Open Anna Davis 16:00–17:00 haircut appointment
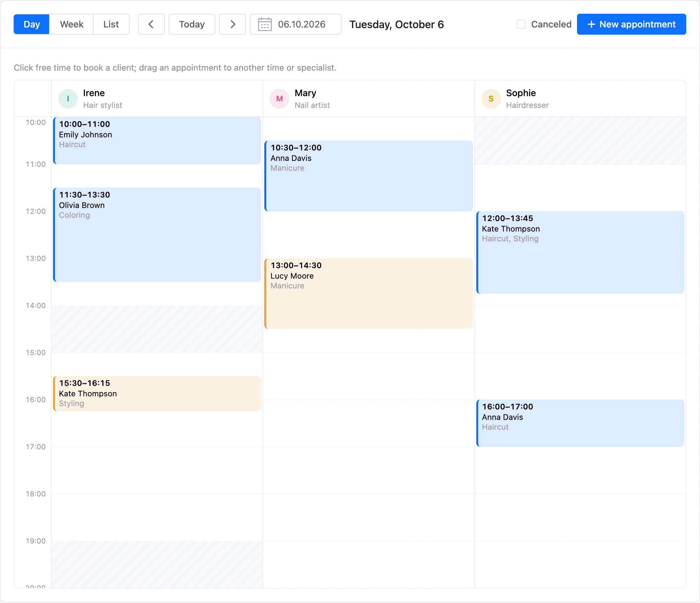This screenshot has width=700, height=603. tap(580, 423)
